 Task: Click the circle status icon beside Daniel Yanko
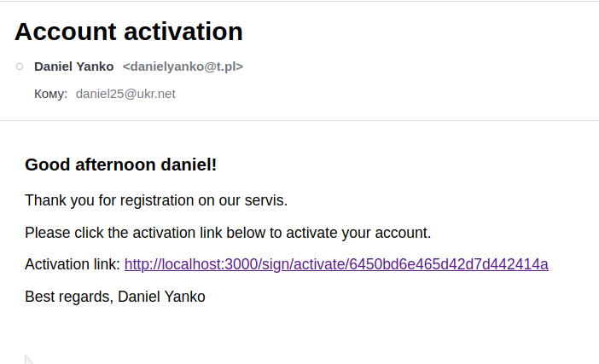tap(20, 66)
